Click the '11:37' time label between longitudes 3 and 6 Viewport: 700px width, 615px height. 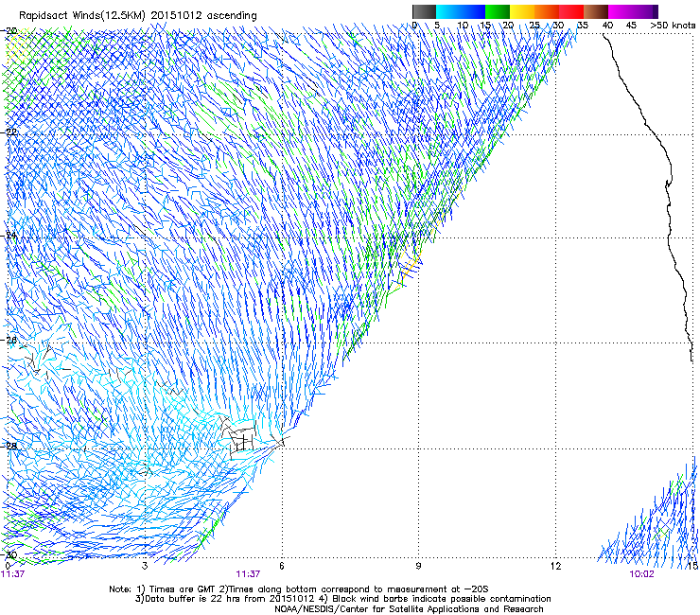click(248, 574)
